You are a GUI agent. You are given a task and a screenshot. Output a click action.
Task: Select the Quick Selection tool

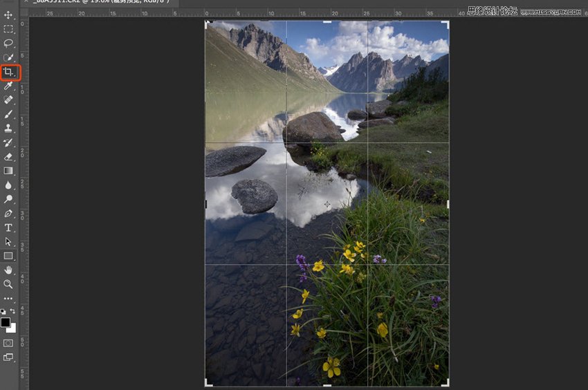tap(8, 57)
